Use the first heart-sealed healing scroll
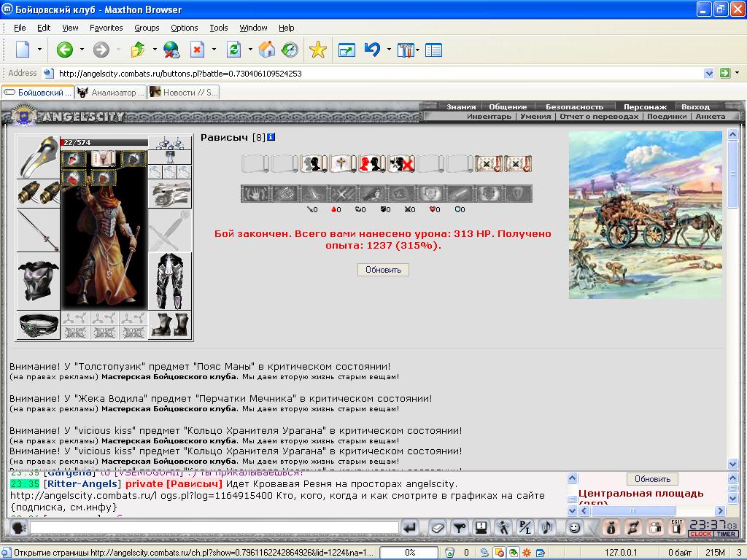 coord(489,164)
